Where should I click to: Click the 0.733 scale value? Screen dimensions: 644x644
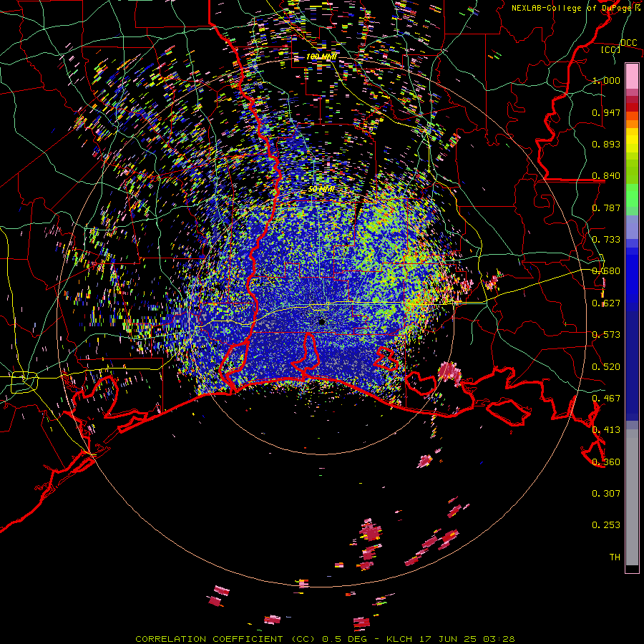pyautogui.click(x=606, y=240)
